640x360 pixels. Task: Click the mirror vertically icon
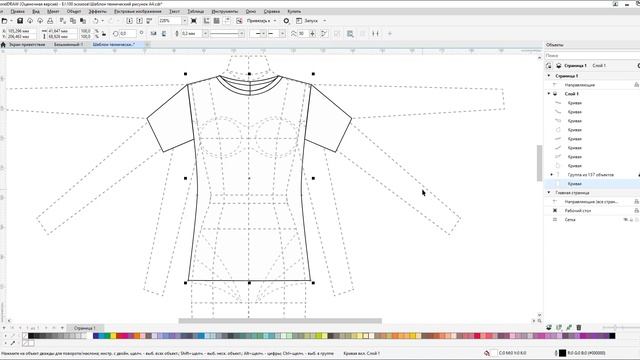coord(164,33)
